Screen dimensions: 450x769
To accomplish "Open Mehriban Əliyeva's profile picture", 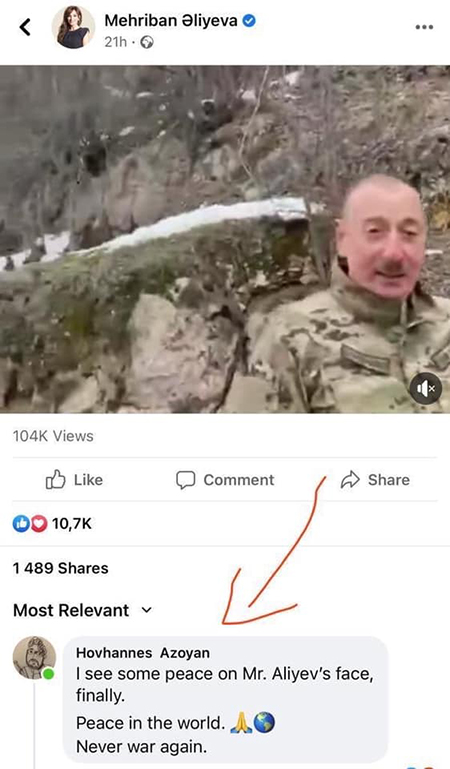I will pos(74,27).
